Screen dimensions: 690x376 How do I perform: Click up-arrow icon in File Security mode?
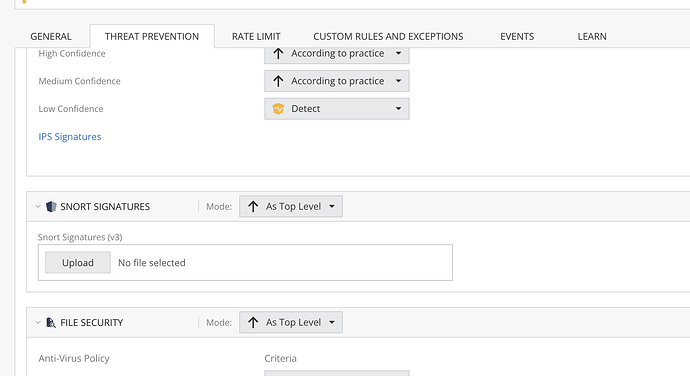(253, 322)
